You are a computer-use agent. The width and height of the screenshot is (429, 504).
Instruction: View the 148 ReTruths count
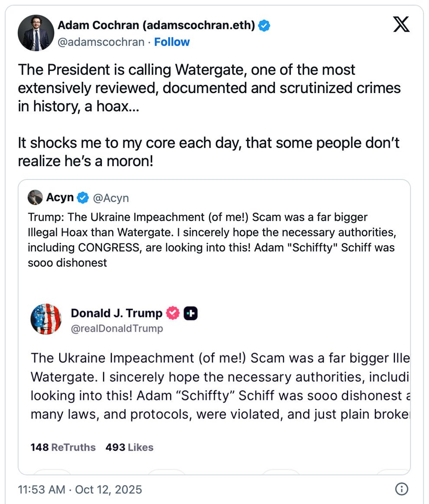pyautogui.click(x=63, y=447)
